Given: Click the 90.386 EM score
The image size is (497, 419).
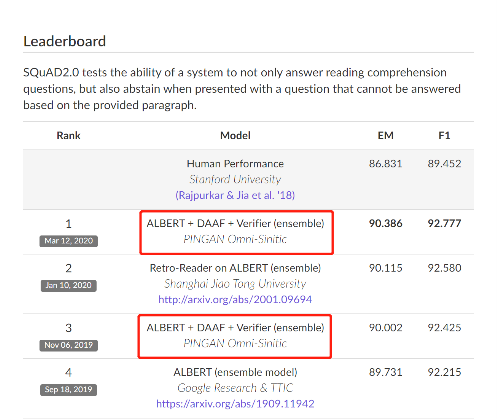Looking at the screenshot, I should tap(386, 223).
